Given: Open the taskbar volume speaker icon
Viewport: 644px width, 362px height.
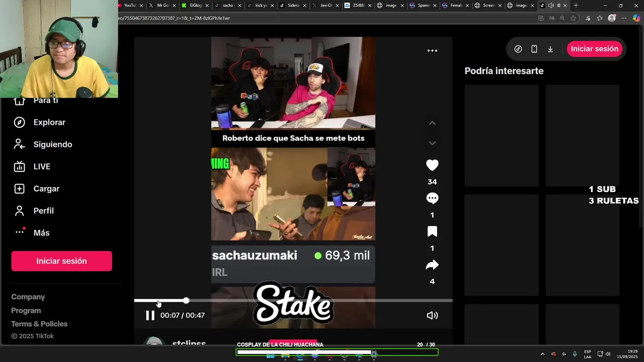Looking at the screenshot, I should pyautogui.click(x=608, y=354).
